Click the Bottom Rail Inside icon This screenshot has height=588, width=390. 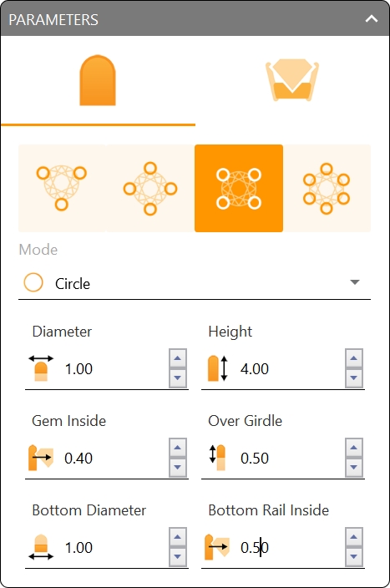coord(217,547)
